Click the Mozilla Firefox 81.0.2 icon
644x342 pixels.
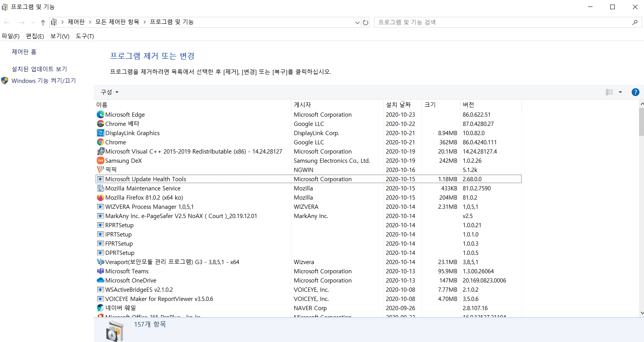click(101, 197)
